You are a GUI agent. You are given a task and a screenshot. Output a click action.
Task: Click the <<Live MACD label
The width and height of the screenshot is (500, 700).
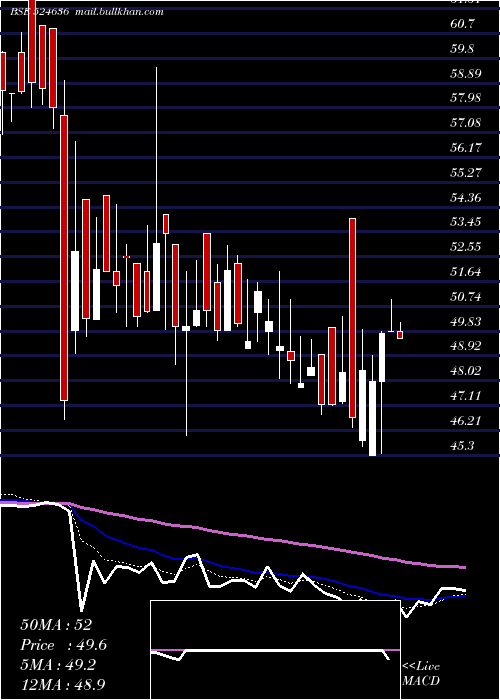421,674
